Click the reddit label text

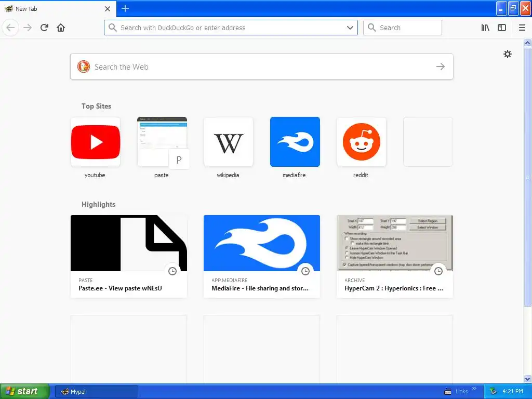(x=361, y=175)
